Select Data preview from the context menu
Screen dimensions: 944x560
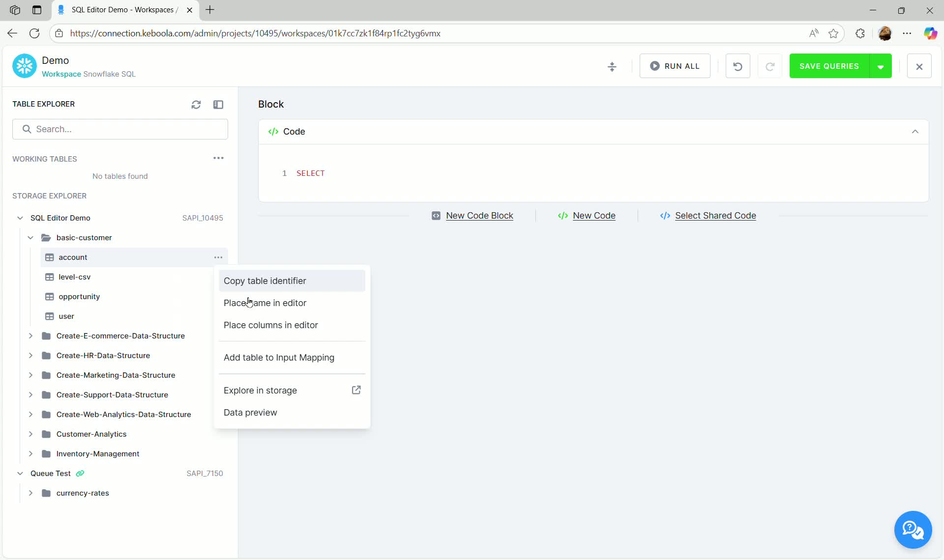(x=250, y=413)
